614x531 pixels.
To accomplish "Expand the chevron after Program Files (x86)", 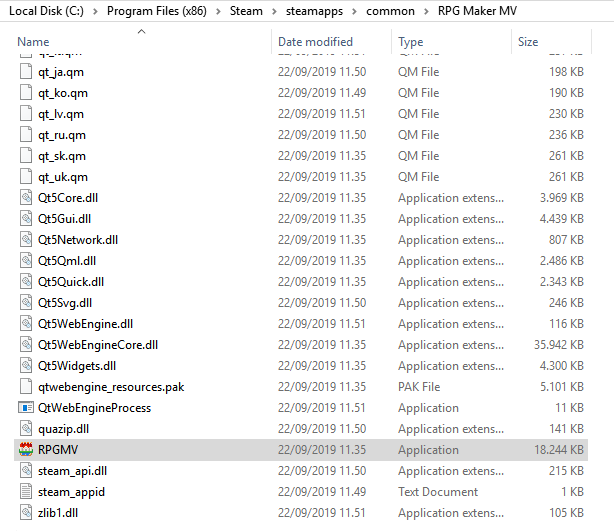I will click(x=218, y=11).
